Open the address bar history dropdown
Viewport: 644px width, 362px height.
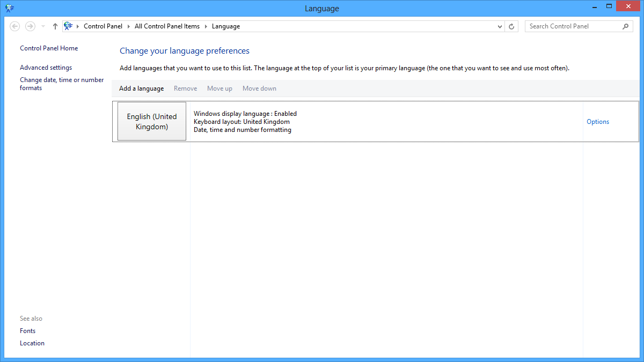tap(499, 26)
